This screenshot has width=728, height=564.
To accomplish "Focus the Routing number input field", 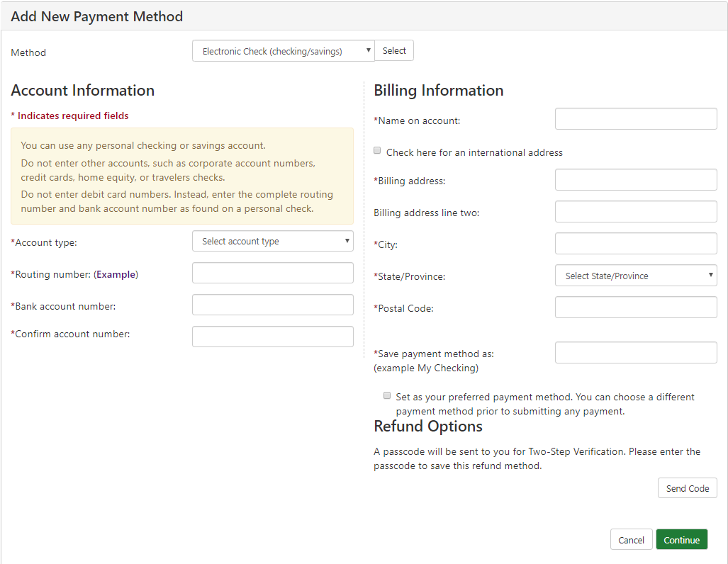I will (x=272, y=273).
